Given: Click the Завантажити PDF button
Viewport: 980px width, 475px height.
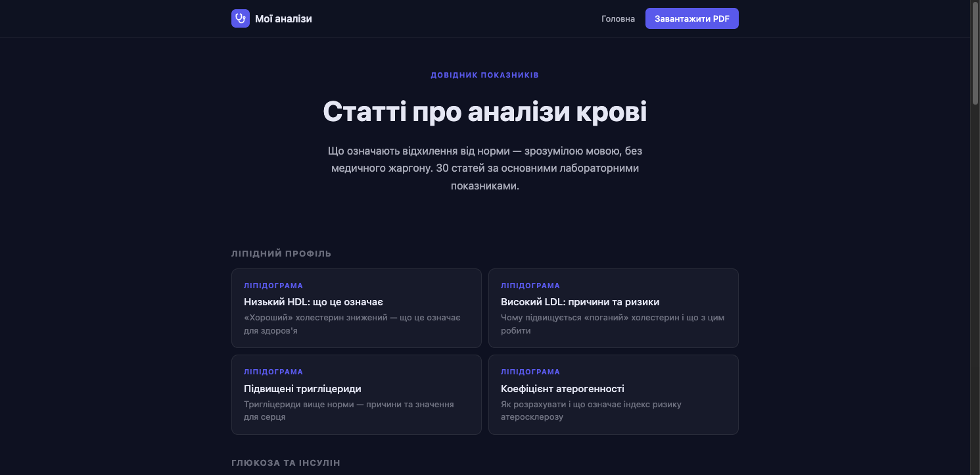Looking at the screenshot, I should (692, 18).
